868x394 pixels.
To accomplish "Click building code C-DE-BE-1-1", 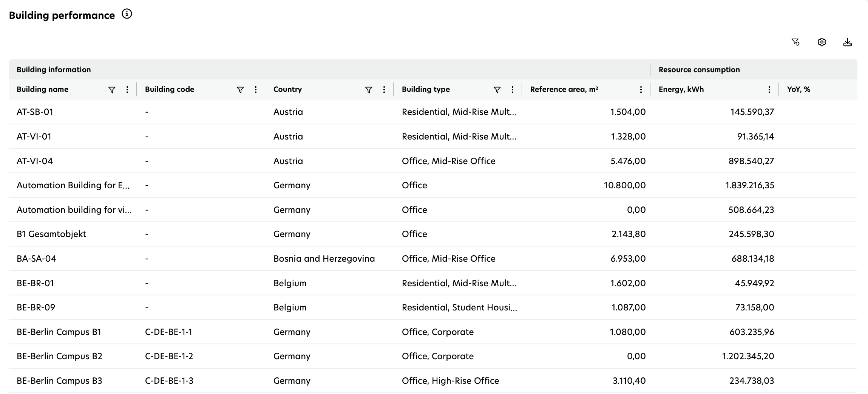I will pyautogui.click(x=168, y=332).
